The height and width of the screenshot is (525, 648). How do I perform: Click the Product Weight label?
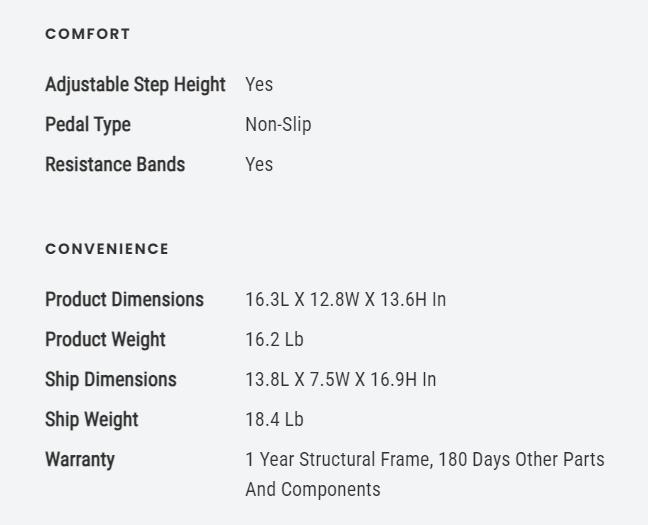(105, 340)
